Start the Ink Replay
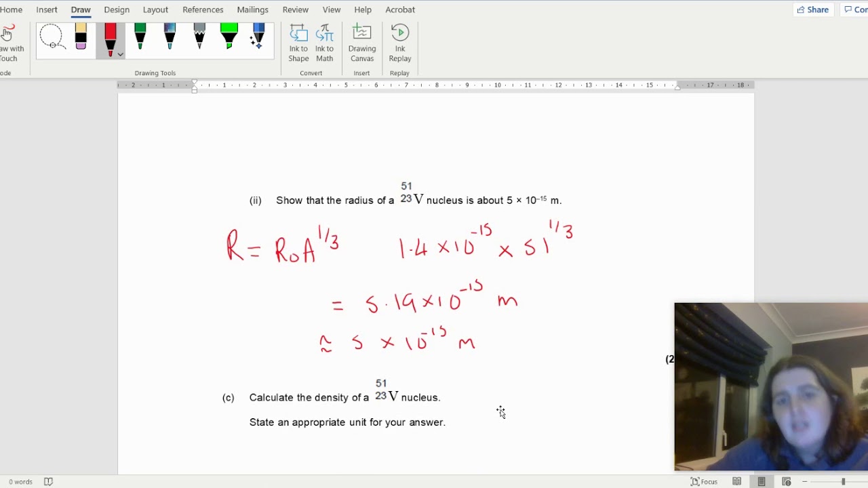The height and width of the screenshot is (488, 868). [x=400, y=43]
